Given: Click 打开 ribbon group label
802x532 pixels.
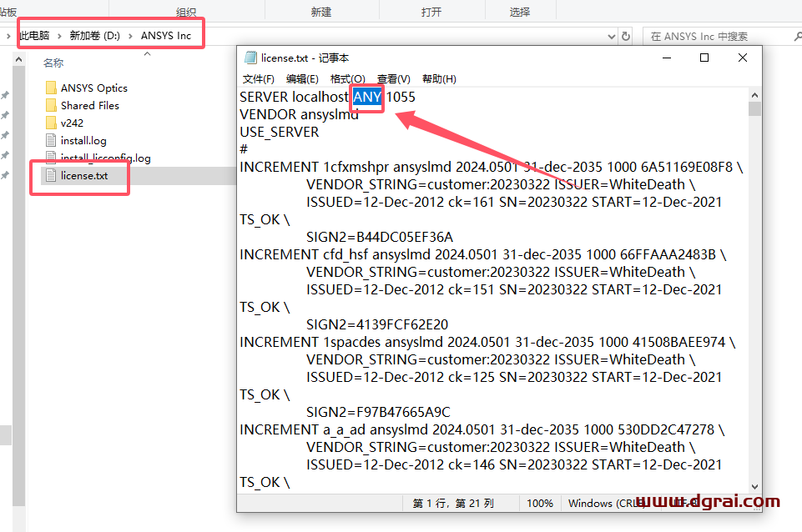Looking at the screenshot, I should click(431, 12).
